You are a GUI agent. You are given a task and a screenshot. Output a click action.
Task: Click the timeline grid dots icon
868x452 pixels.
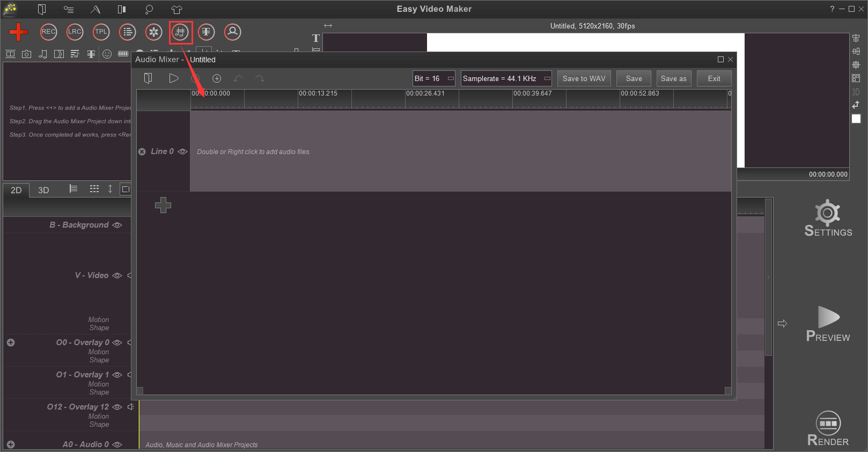click(x=94, y=188)
